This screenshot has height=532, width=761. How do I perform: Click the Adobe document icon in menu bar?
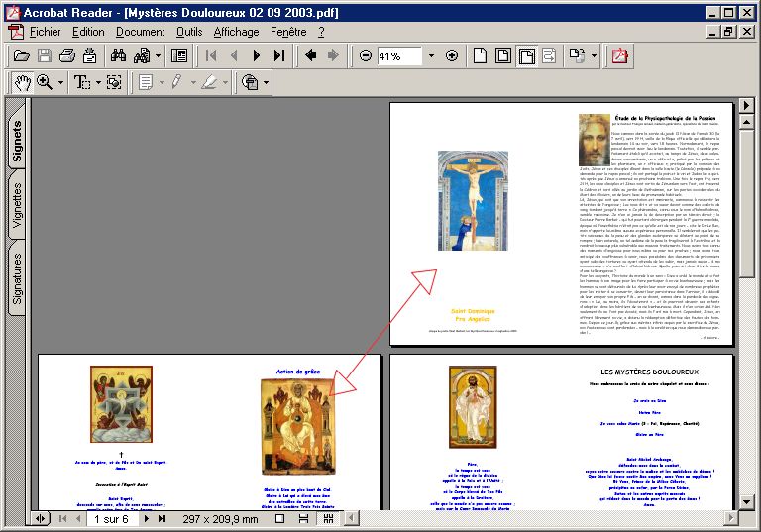pyautogui.click(x=16, y=32)
